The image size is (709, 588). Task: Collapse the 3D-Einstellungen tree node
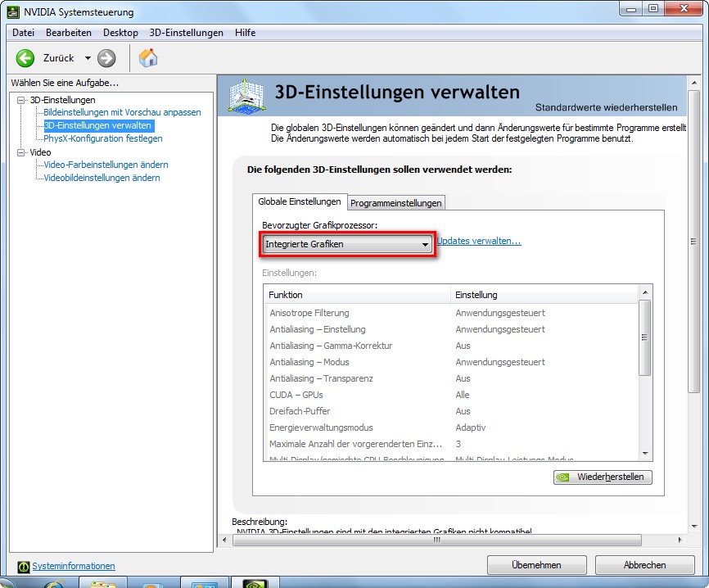(x=20, y=100)
